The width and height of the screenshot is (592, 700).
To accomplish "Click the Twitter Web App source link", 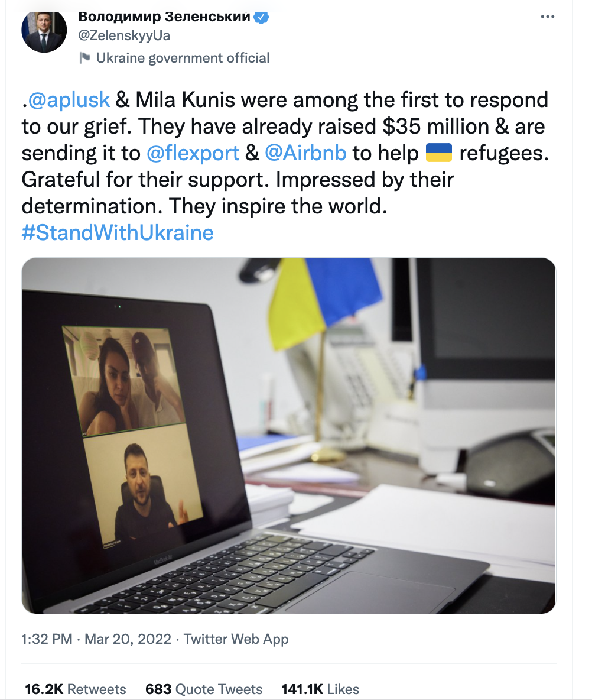I will pos(236,639).
